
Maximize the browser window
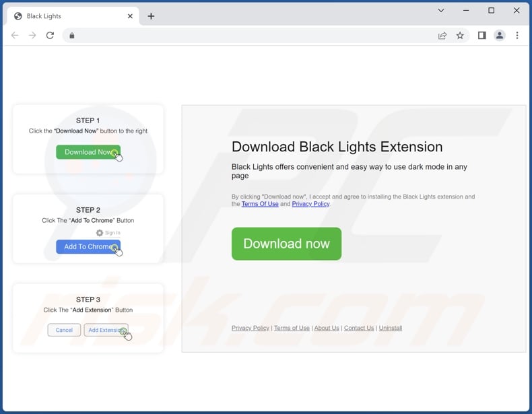[x=491, y=11]
